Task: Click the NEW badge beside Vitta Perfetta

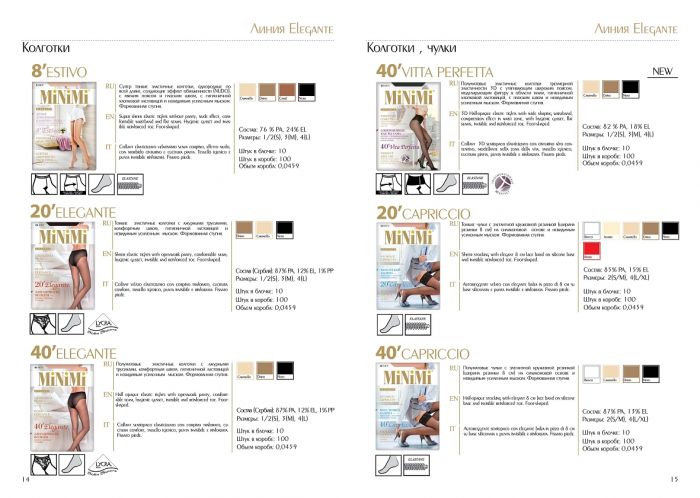Action: [x=663, y=71]
